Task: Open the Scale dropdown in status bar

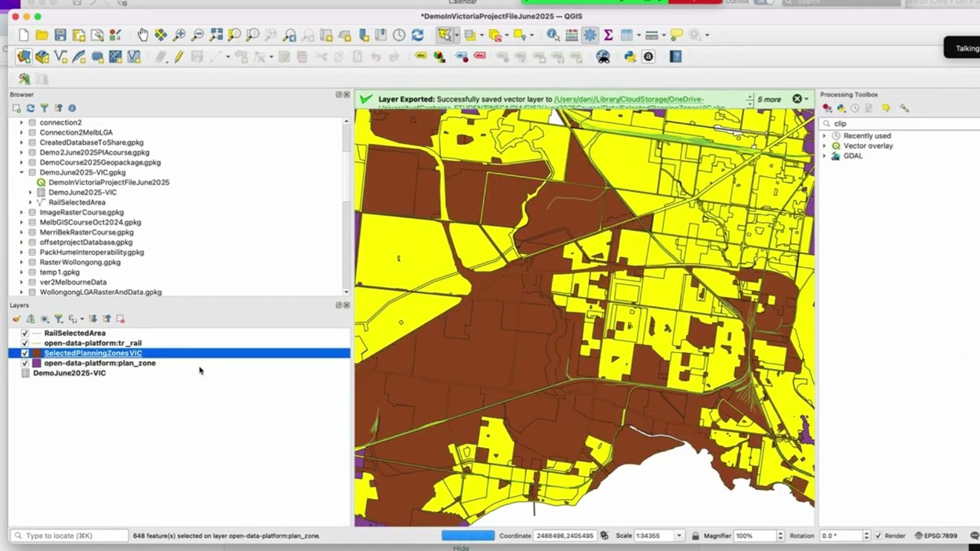Action: (678, 536)
